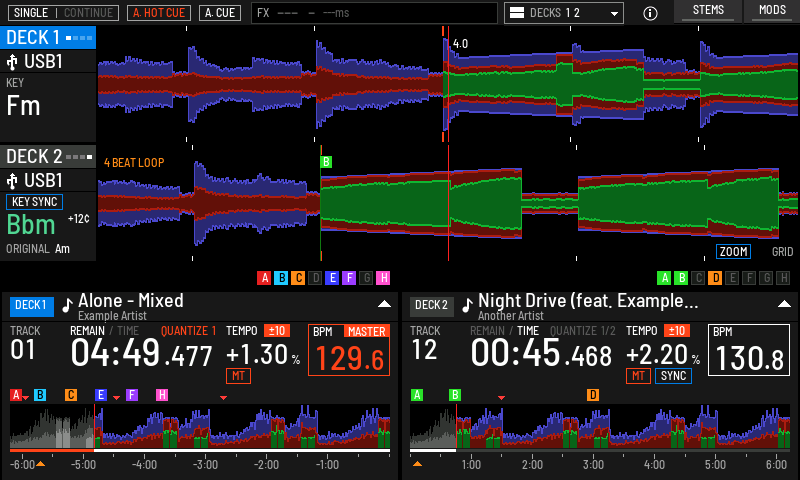Screen dimensions: 800x480
Task: Click the DECK1 label button in track panel
Action: click(x=32, y=306)
